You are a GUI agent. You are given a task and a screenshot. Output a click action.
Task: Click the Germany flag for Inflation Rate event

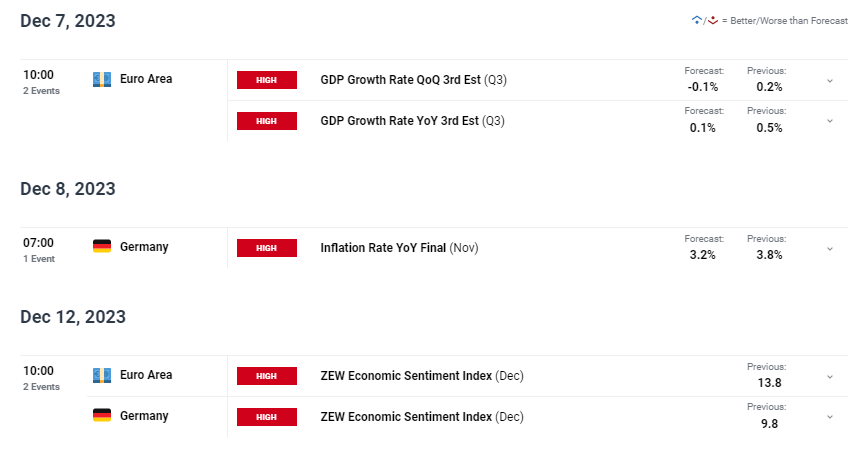[x=102, y=246]
